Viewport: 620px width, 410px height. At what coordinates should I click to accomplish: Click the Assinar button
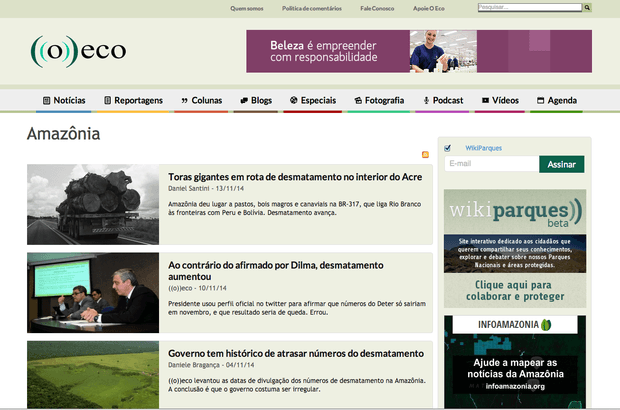pyautogui.click(x=561, y=164)
